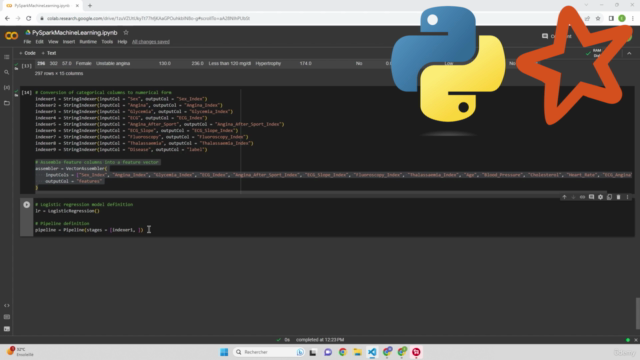Open the Tools menu
The height and width of the screenshot is (360, 640).
click(x=107, y=42)
